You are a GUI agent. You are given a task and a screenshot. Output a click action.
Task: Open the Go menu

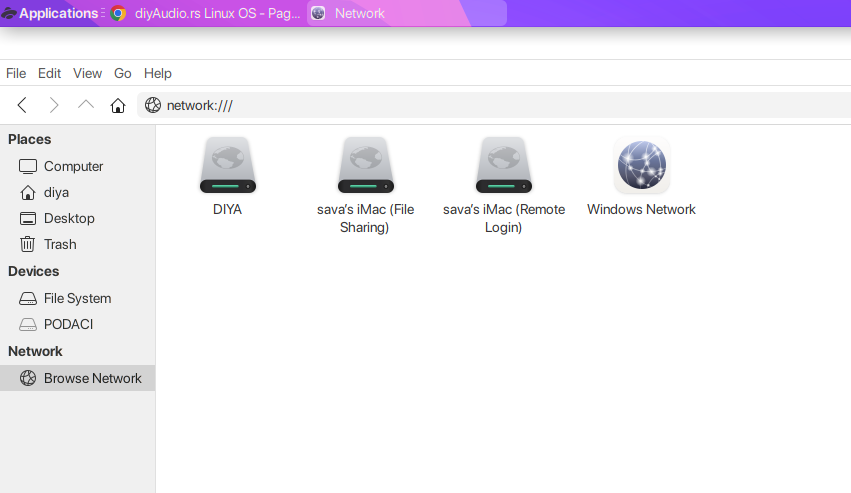pos(123,73)
